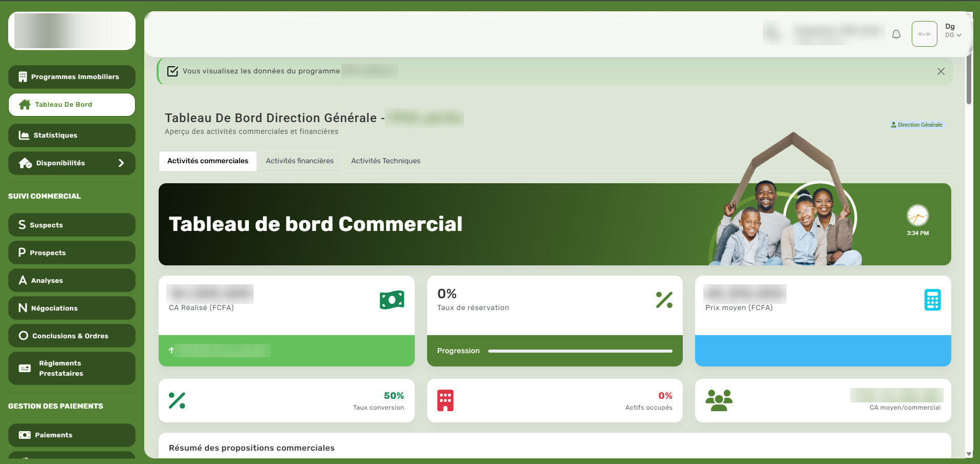This screenshot has height=464, width=980.
Task: Click the checkbox icon in the programme notice
Action: [x=173, y=71]
